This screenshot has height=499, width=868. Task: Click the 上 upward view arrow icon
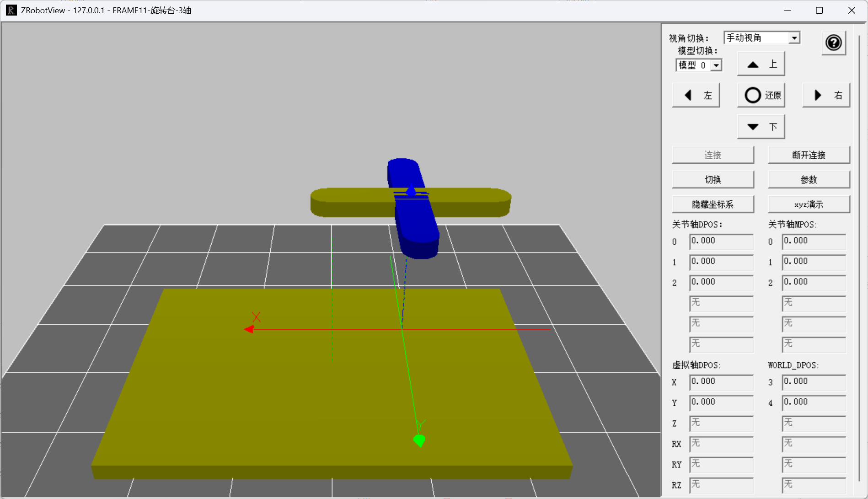[x=761, y=64]
